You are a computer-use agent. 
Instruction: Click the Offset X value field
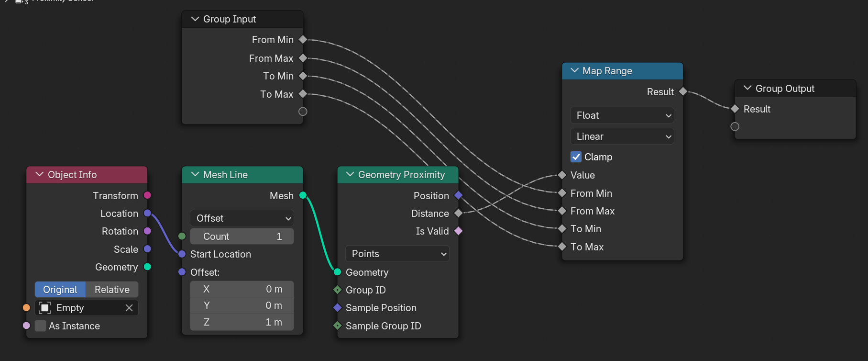click(x=242, y=289)
